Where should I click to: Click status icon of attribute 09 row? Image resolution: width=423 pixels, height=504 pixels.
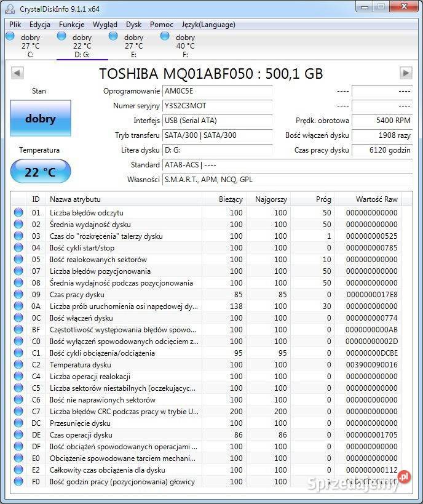tap(18, 294)
